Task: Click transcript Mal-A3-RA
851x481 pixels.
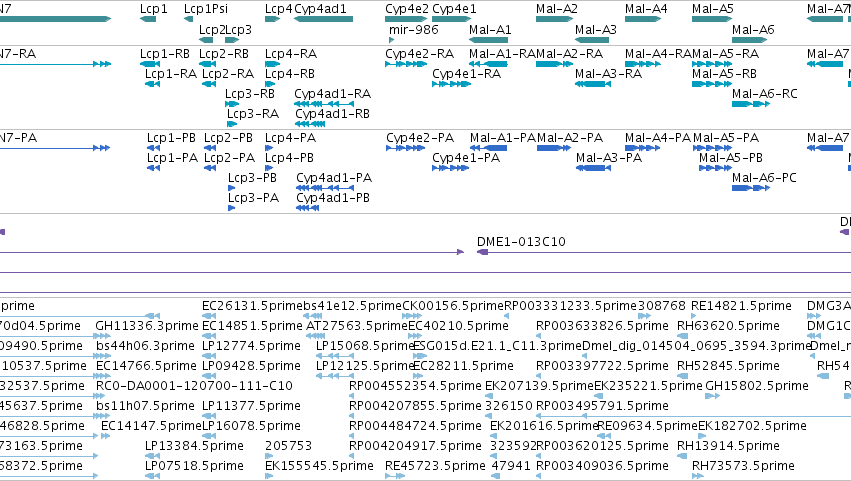Action: point(593,84)
